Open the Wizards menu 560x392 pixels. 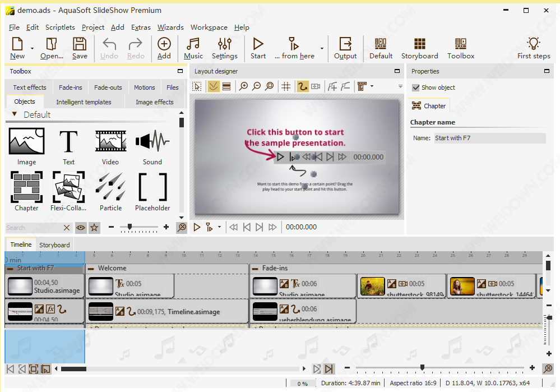[x=170, y=27]
